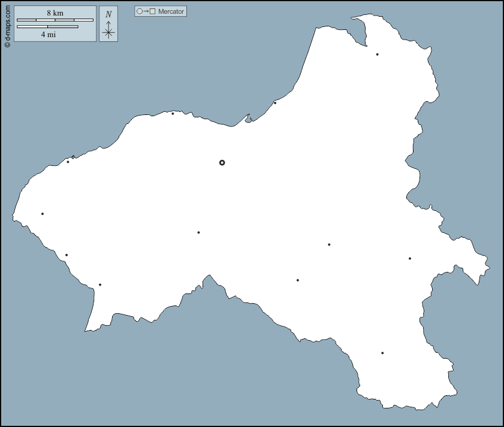The image size is (504, 427).
Task: Select the northernmost city dot
Action: point(377,54)
